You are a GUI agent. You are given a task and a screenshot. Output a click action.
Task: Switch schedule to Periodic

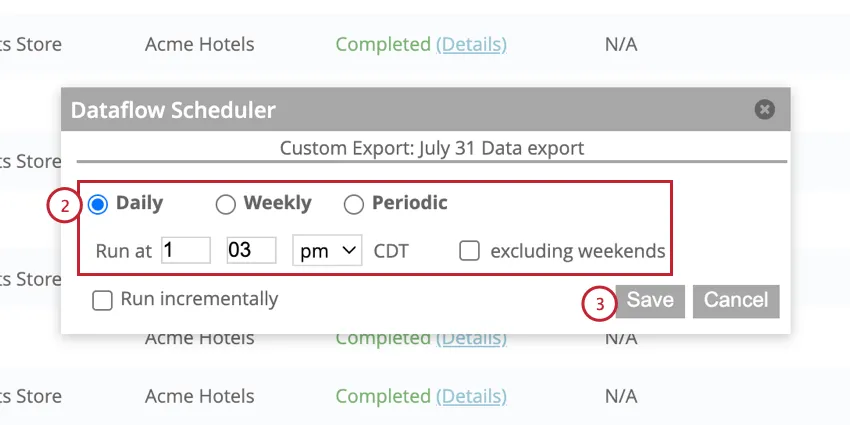pos(354,204)
